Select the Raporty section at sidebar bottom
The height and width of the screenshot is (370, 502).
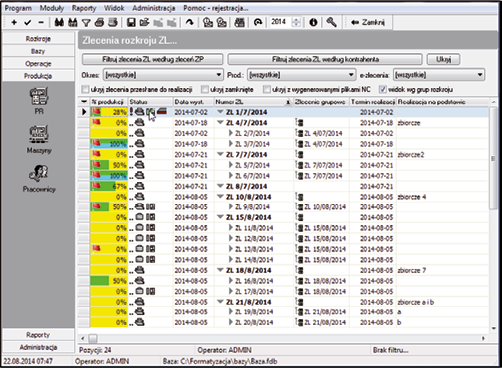coord(38,335)
